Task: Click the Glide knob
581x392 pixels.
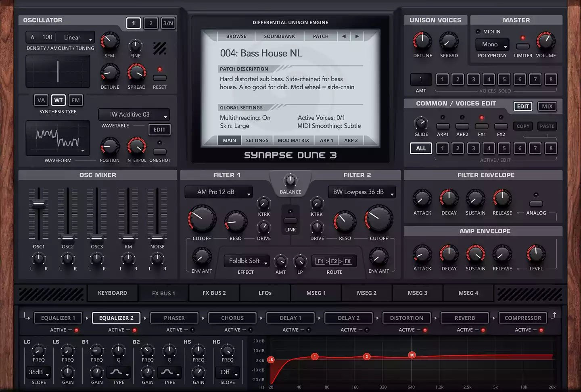Action: click(x=421, y=123)
